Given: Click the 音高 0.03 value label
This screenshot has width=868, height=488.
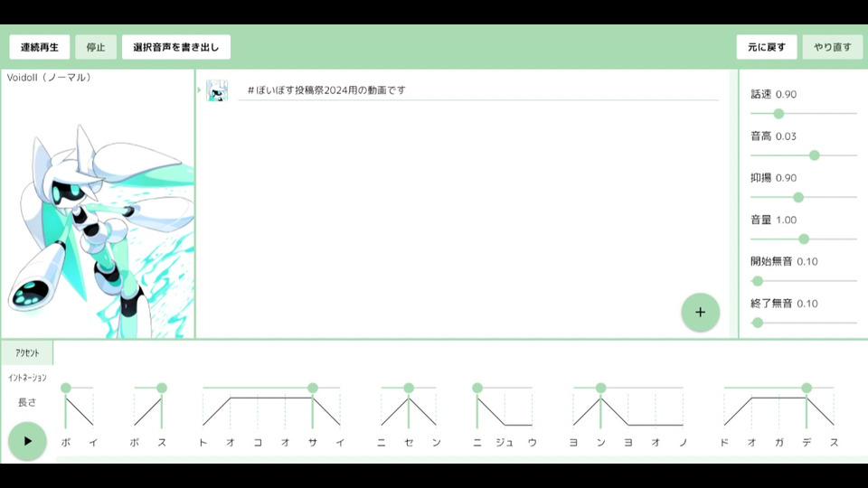Looking at the screenshot, I should [773, 136].
